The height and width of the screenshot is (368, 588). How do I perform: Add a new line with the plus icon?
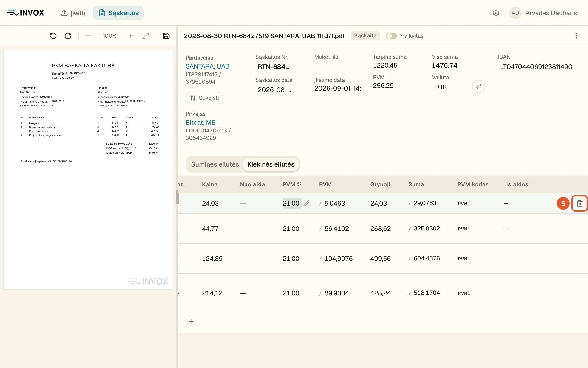coord(191,322)
